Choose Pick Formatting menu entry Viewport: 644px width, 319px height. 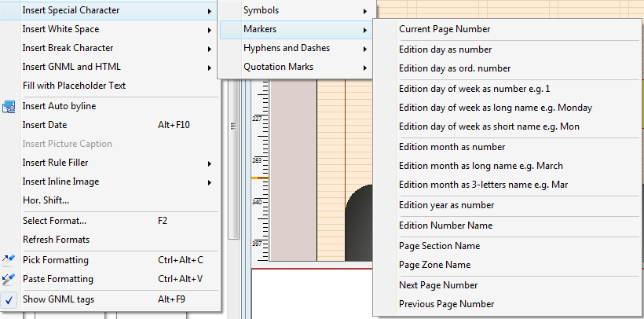pyautogui.click(x=110, y=260)
